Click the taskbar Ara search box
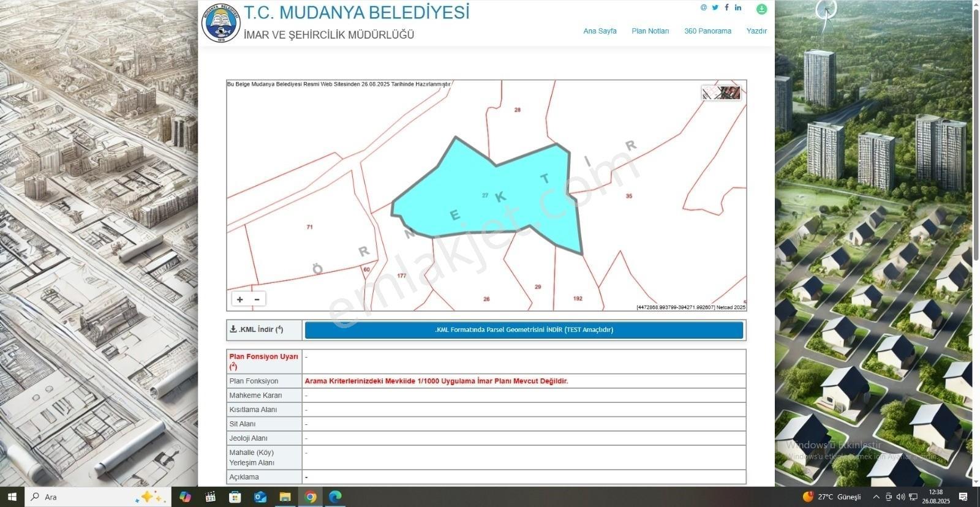Screen dimensions: 980x507 coord(98,497)
